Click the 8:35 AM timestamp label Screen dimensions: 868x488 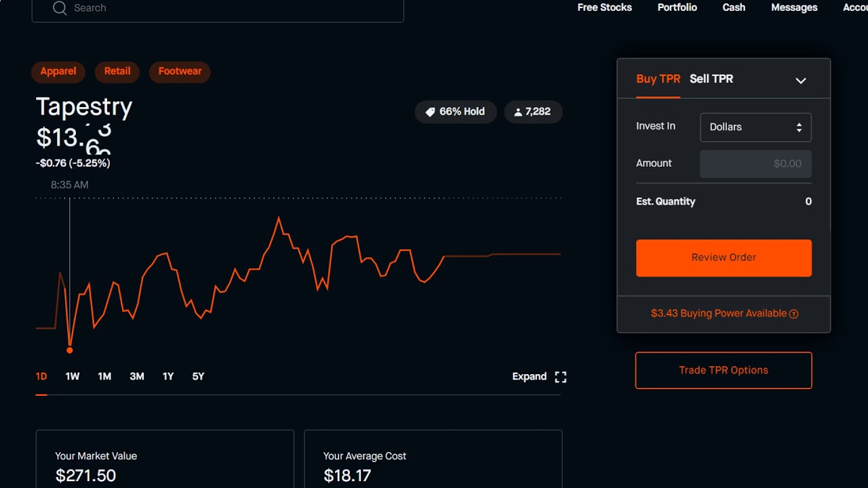[69, 185]
